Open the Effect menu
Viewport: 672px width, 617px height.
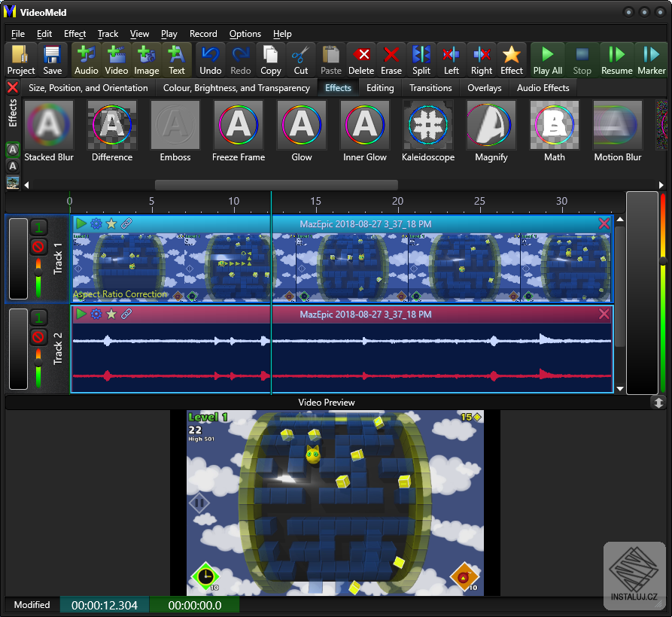coord(74,34)
